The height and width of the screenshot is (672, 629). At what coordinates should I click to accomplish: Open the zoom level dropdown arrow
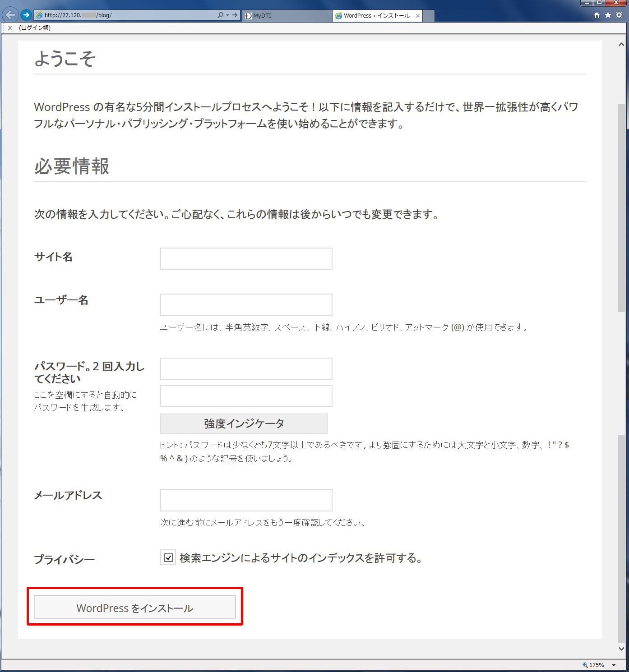coord(614,665)
